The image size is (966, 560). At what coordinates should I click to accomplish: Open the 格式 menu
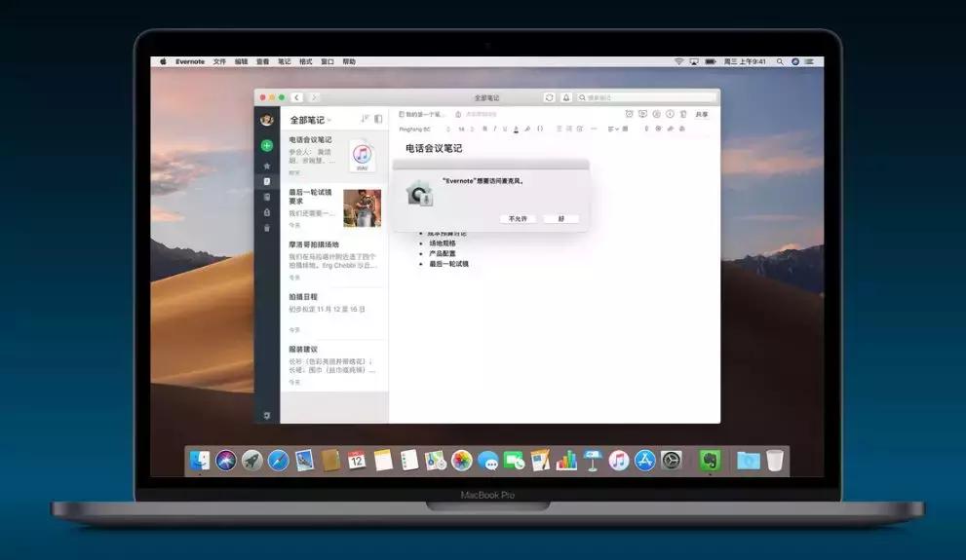305,61
